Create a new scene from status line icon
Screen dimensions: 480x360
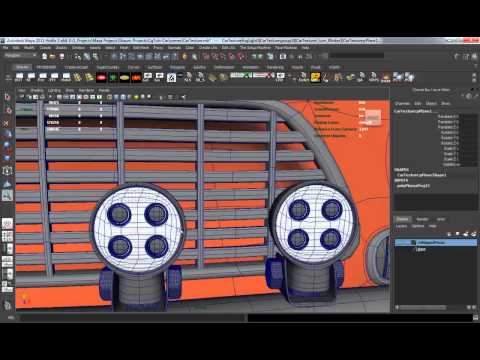pos(44,56)
